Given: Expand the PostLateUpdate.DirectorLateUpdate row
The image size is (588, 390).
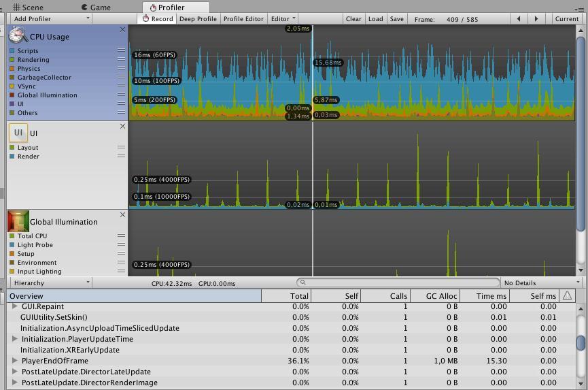Looking at the screenshot, I should pyautogui.click(x=15, y=371).
